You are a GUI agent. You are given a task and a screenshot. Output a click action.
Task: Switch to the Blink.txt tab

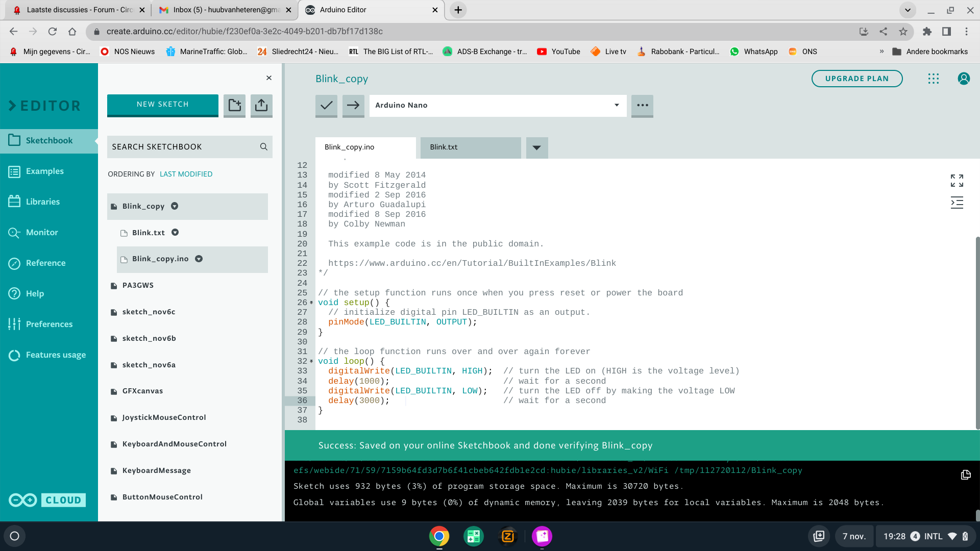pos(471,147)
